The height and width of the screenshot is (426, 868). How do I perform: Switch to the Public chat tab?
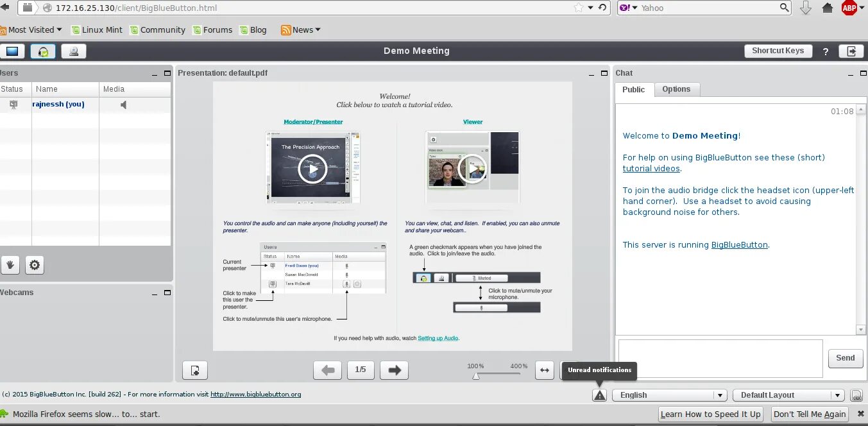(x=633, y=90)
